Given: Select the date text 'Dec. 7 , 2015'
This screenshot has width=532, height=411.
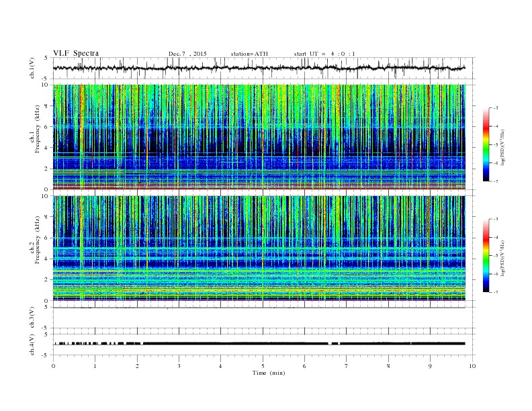Looking at the screenshot, I should [x=187, y=54].
